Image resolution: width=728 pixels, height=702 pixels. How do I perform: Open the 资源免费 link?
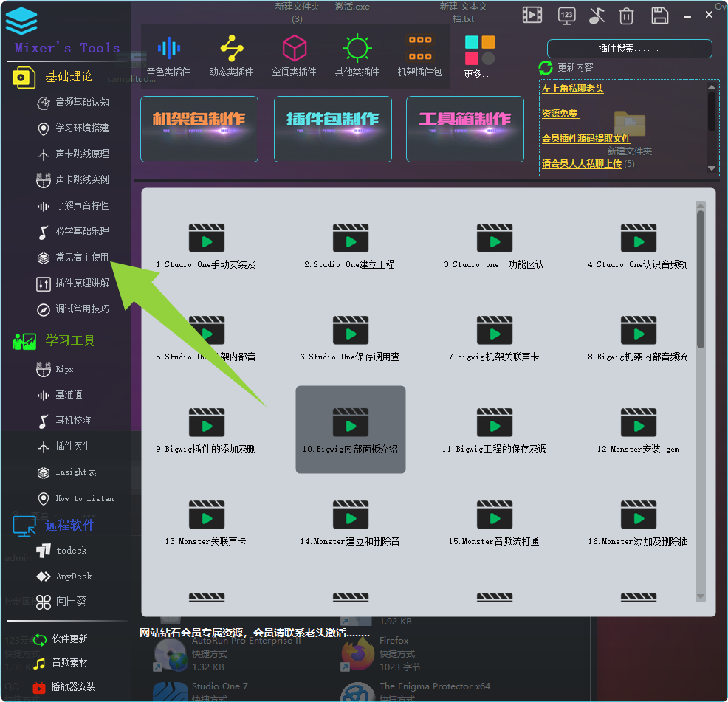pos(560,114)
